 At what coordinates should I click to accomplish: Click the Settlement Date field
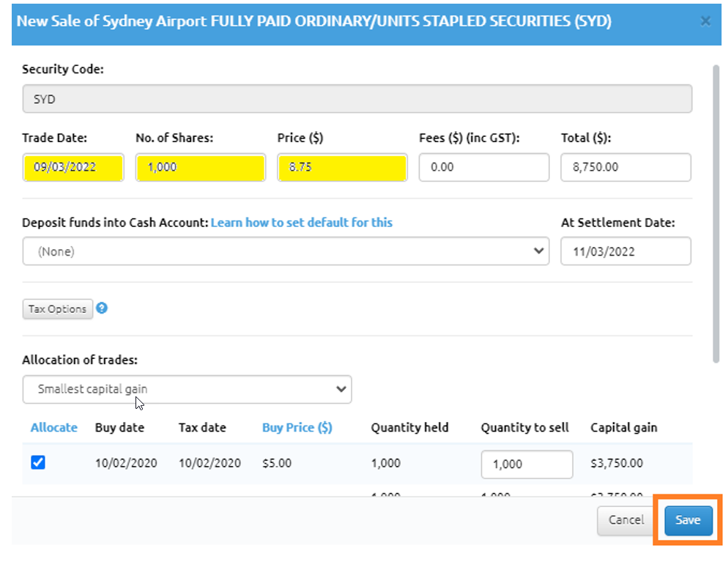click(626, 251)
